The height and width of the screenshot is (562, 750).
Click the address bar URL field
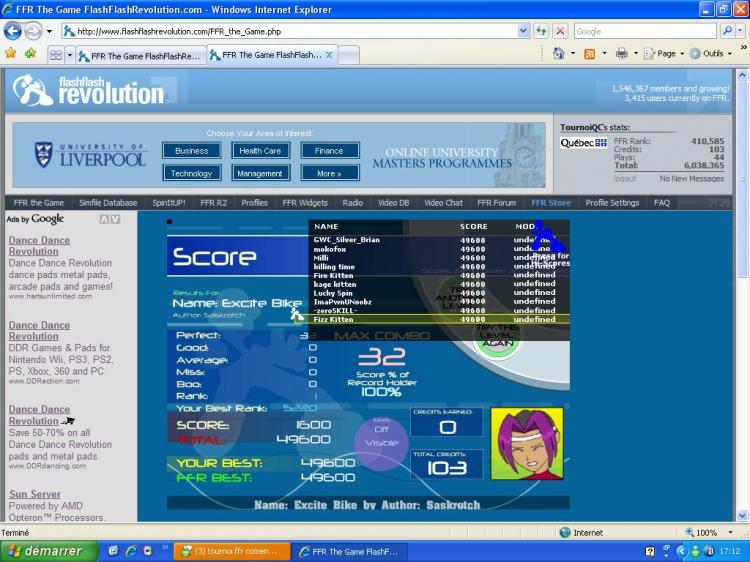(x=289, y=32)
